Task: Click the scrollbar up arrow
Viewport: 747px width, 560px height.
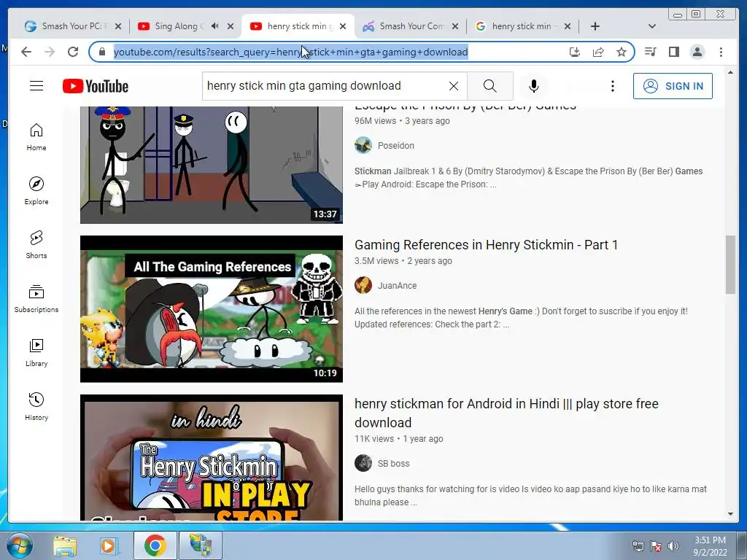Action: point(730,72)
